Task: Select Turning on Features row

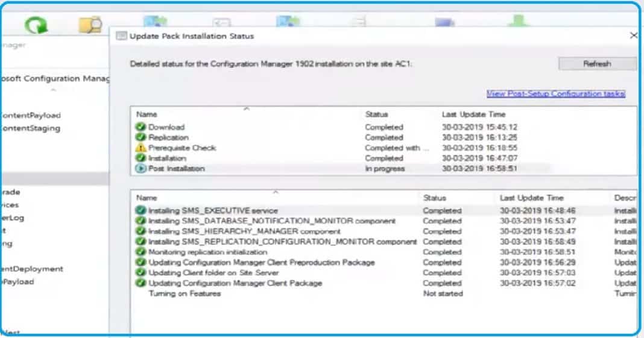Action: click(385, 293)
